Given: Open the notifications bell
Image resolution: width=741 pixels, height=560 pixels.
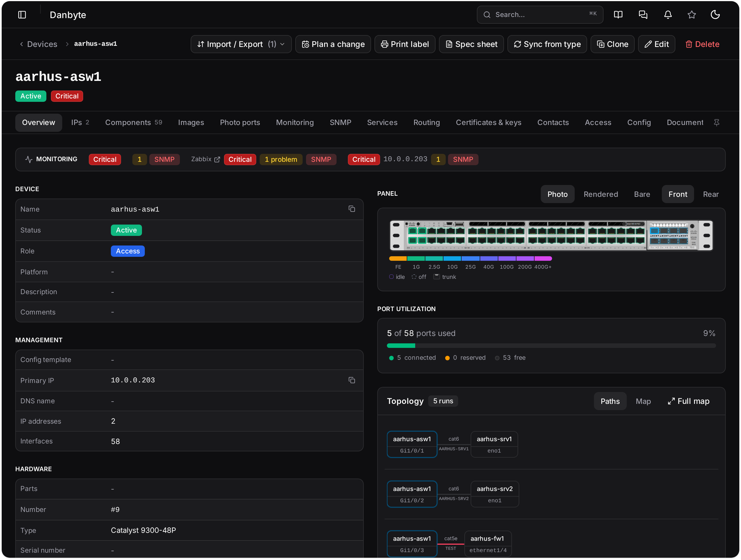Looking at the screenshot, I should click(x=668, y=15).
